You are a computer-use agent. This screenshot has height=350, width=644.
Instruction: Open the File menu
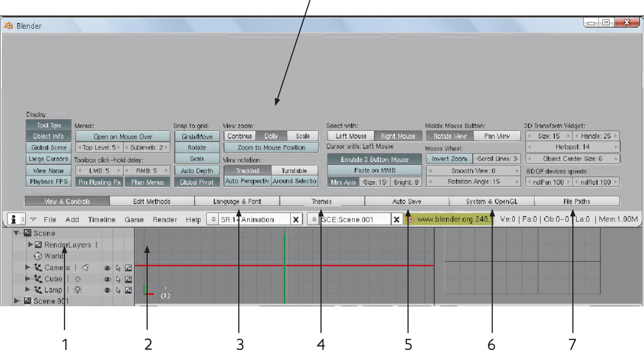50,219
